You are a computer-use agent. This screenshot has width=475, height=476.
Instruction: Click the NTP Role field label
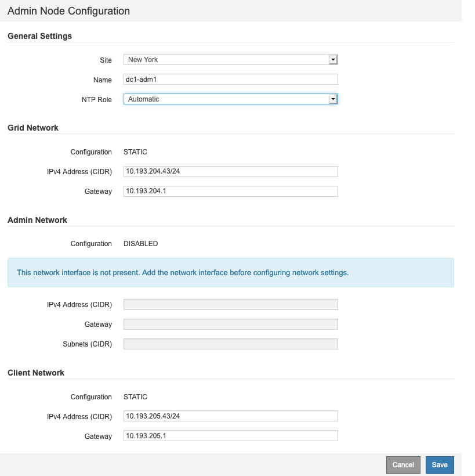(x=96, y=100)
